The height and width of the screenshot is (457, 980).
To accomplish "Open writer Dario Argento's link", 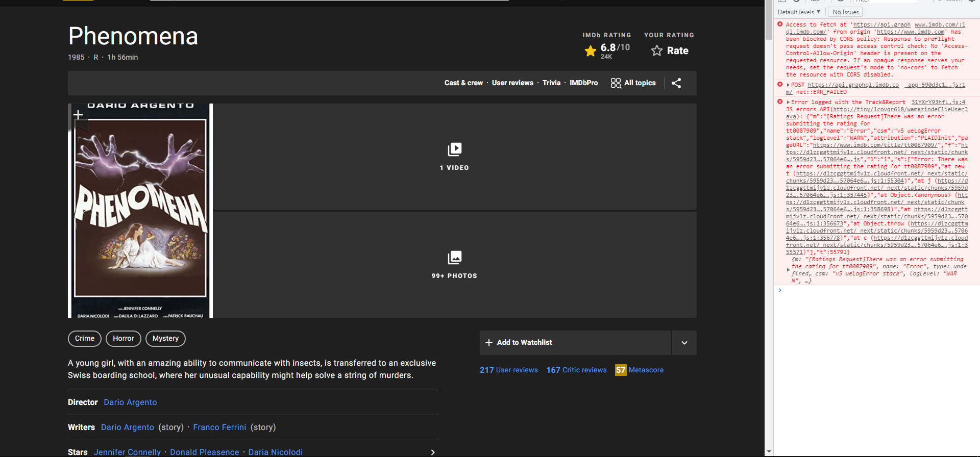I will [x=128, y=427].
